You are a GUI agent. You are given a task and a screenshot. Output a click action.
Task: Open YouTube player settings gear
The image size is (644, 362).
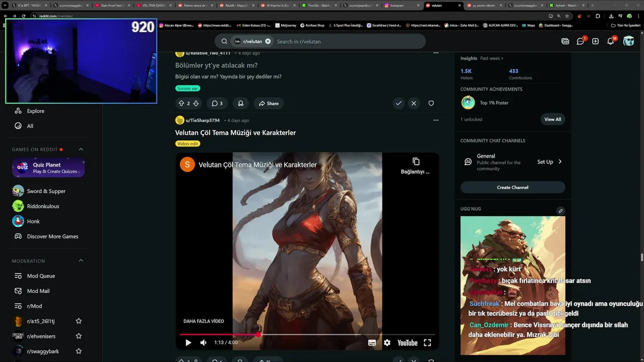pos(387,342)
